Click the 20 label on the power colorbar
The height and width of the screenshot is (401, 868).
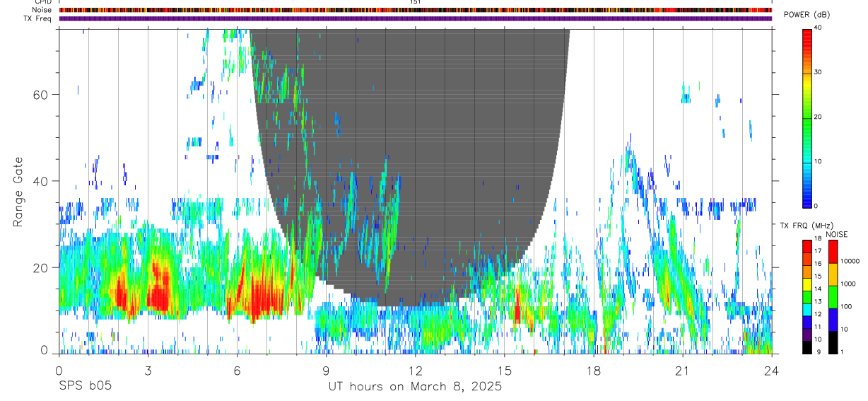point(819,117)
